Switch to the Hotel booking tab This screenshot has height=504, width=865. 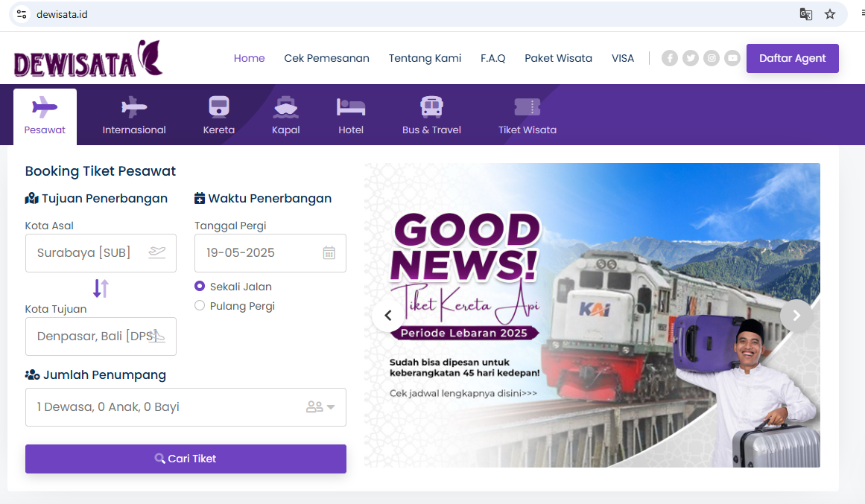351,117
